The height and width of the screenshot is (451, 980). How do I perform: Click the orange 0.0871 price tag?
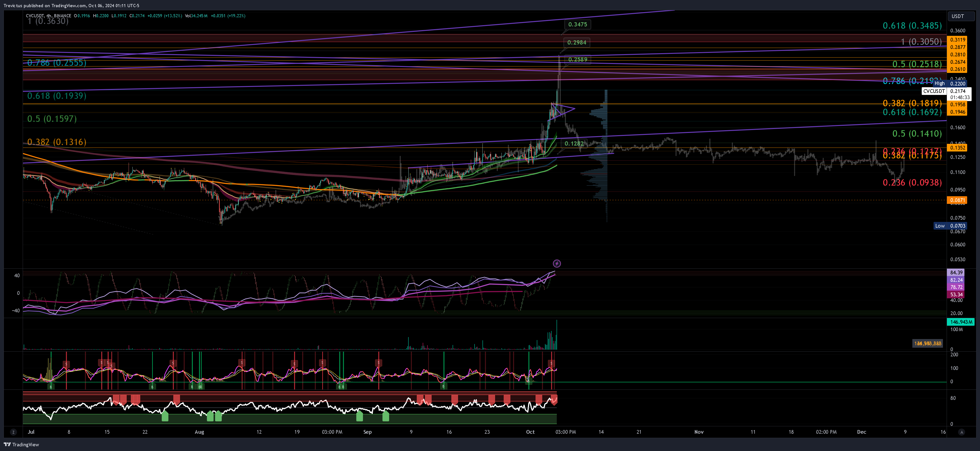[957, 200]
